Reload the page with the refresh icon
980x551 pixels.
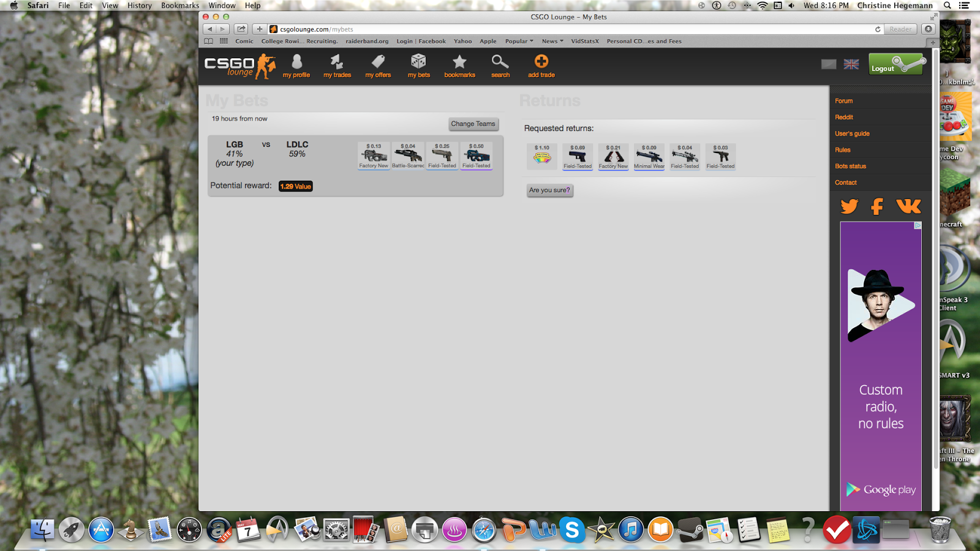click(878, 29)
